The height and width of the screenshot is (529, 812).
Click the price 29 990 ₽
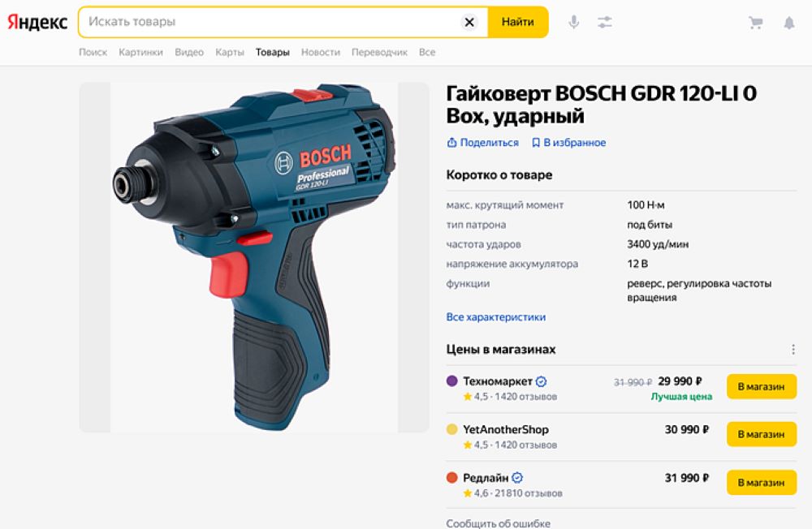680,381
